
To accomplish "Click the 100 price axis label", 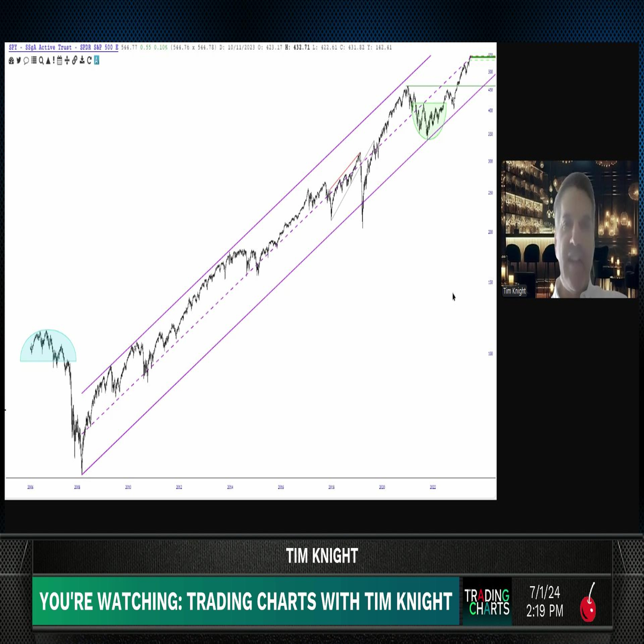I will click(490, 354).
